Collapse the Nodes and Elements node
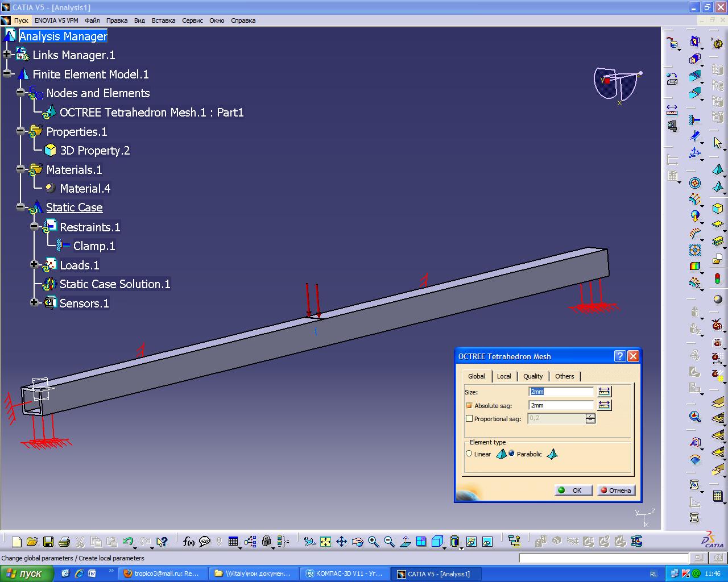This screenshot has width=728, height=582. (x=20, y=93)
